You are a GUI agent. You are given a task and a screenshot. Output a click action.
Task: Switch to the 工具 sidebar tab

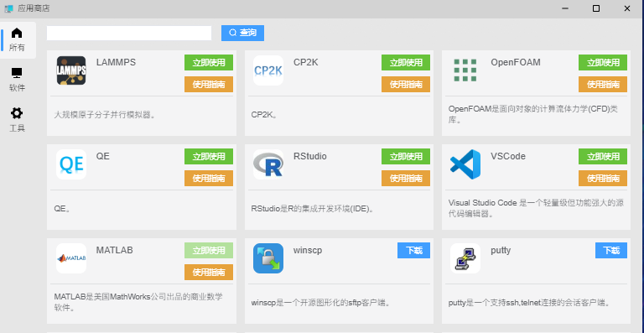coord(17,120)
